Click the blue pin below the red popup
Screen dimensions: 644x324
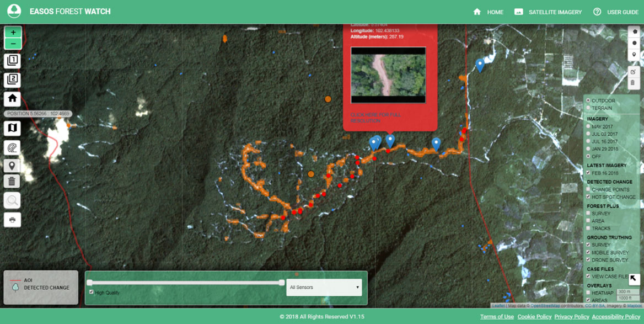click(390, 141)
